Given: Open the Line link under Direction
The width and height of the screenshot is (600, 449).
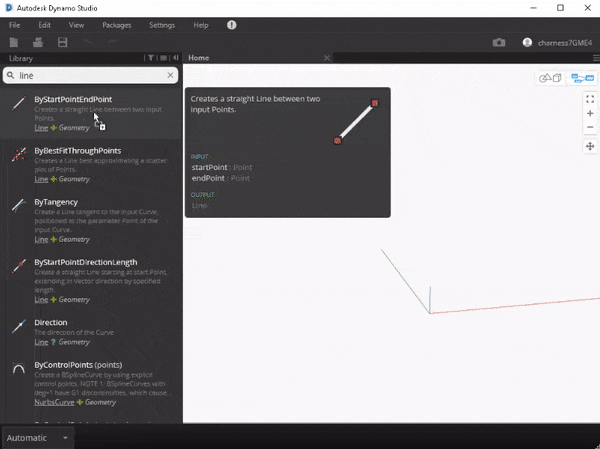Looking at the screenshot, I should (x=41, y=342).
